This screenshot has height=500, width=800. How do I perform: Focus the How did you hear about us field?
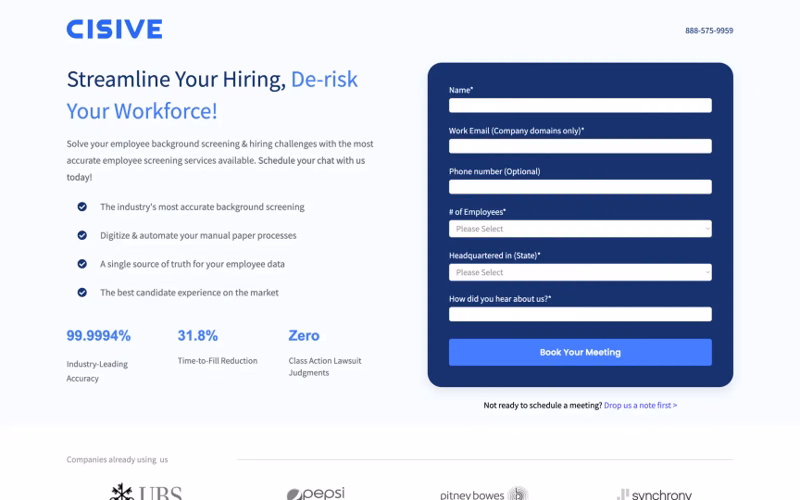pyautogui.click(x=580, y=314)
